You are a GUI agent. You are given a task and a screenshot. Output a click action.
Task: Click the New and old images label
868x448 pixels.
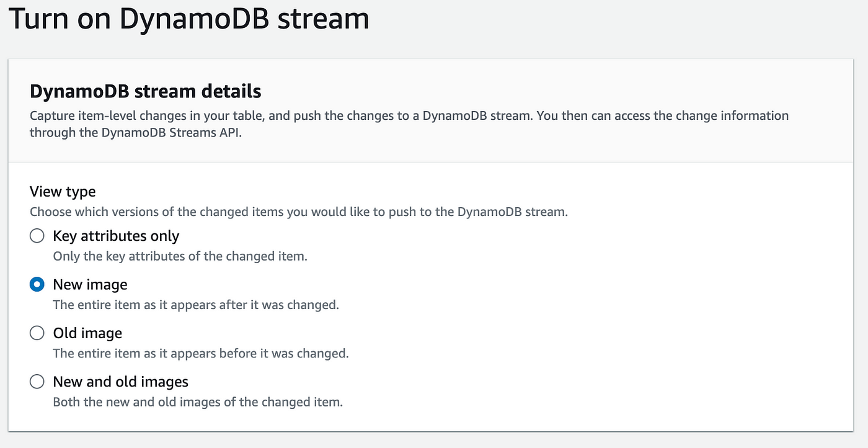120,381
